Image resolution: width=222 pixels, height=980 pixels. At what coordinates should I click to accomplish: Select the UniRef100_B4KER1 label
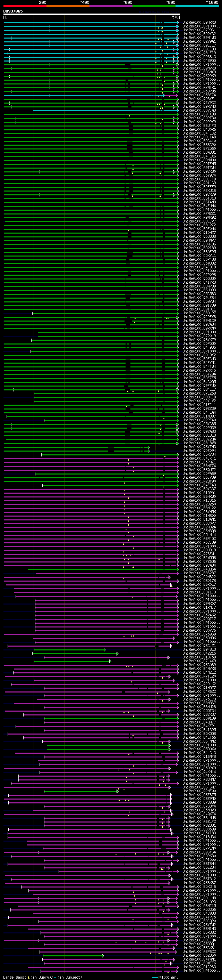pos(199,726)
